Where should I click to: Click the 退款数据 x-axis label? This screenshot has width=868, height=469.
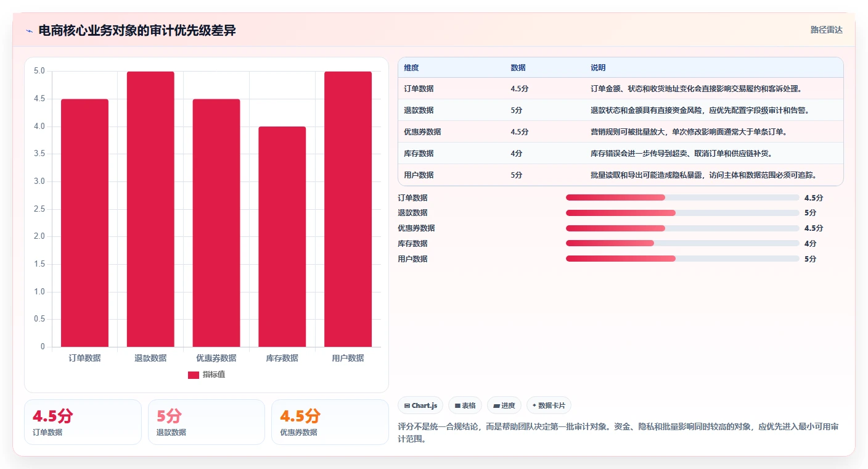point(150,358)
